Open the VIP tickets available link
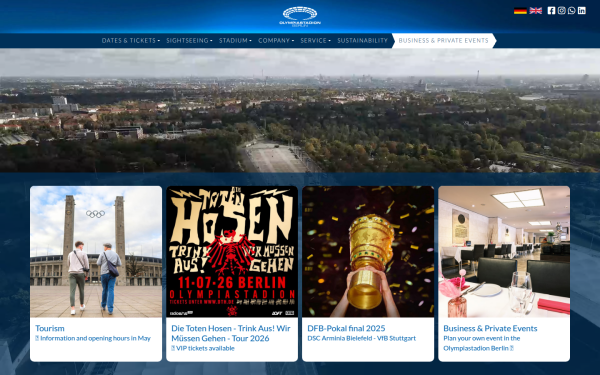Image resolution: width=600 pixels, height=375 pixels. (x=203, y=348)
